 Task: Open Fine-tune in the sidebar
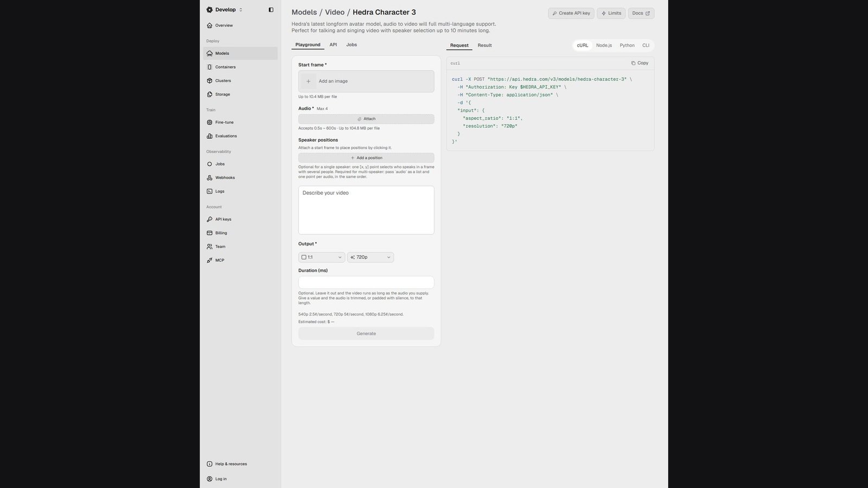point(240,123)
